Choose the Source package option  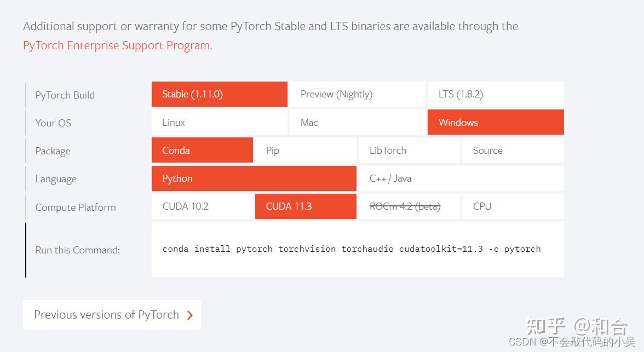513,151
